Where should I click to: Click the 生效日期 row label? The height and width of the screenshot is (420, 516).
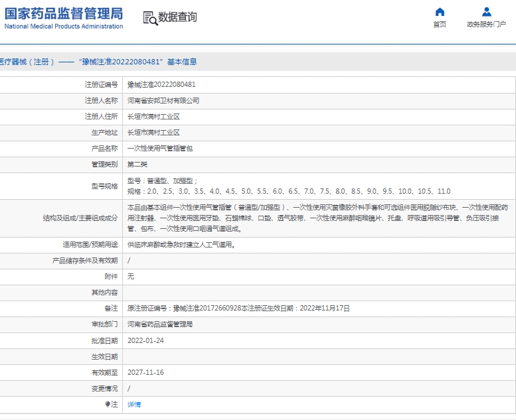pos(104,356)
